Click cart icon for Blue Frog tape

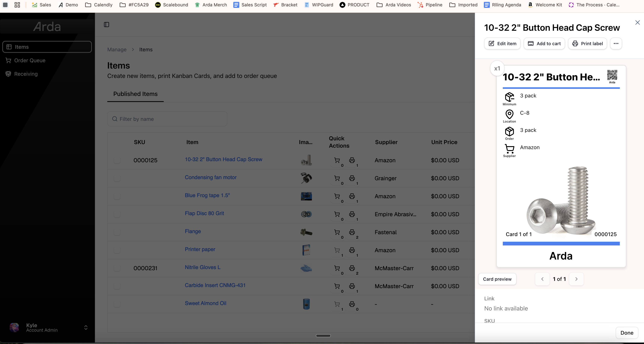[337, 196]
